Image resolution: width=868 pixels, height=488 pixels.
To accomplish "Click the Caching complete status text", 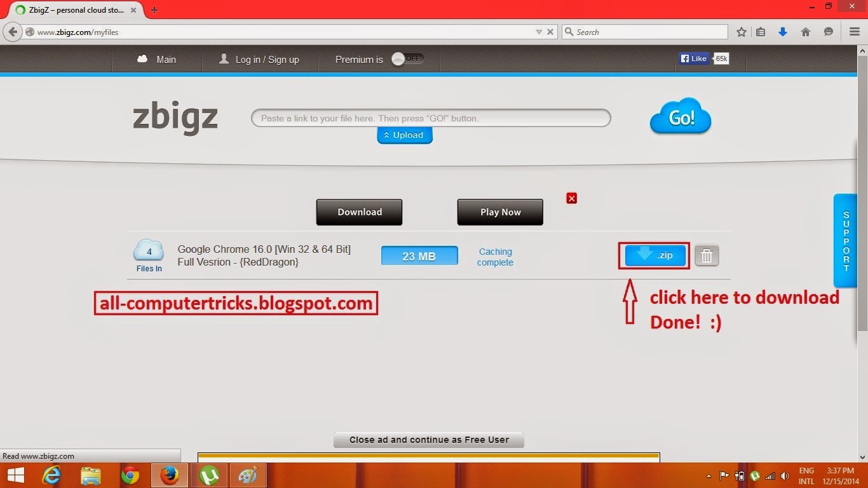I will click(x=495, y=257).
